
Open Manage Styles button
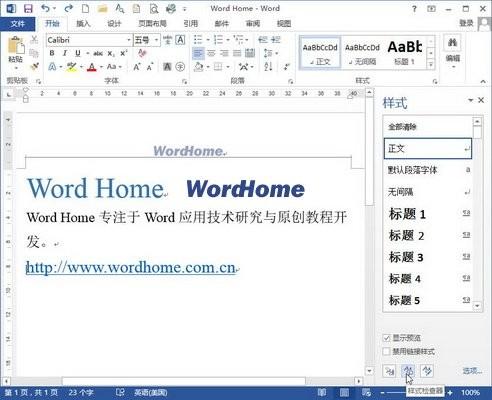tap(427, 371)
